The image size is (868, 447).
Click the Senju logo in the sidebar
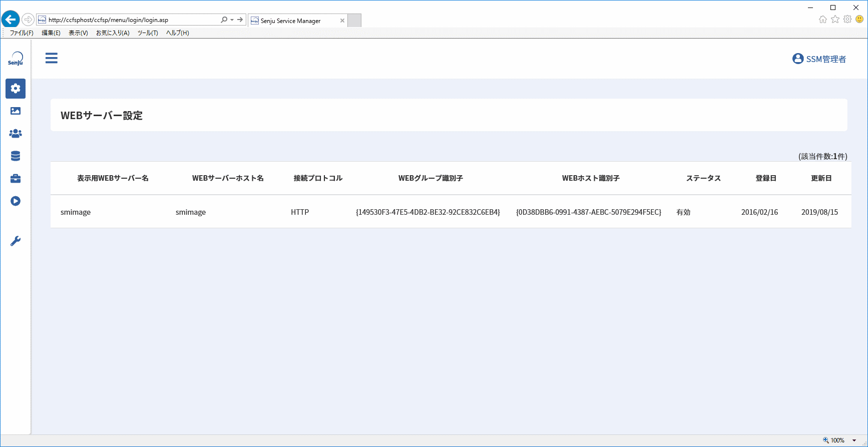[16, 59]
